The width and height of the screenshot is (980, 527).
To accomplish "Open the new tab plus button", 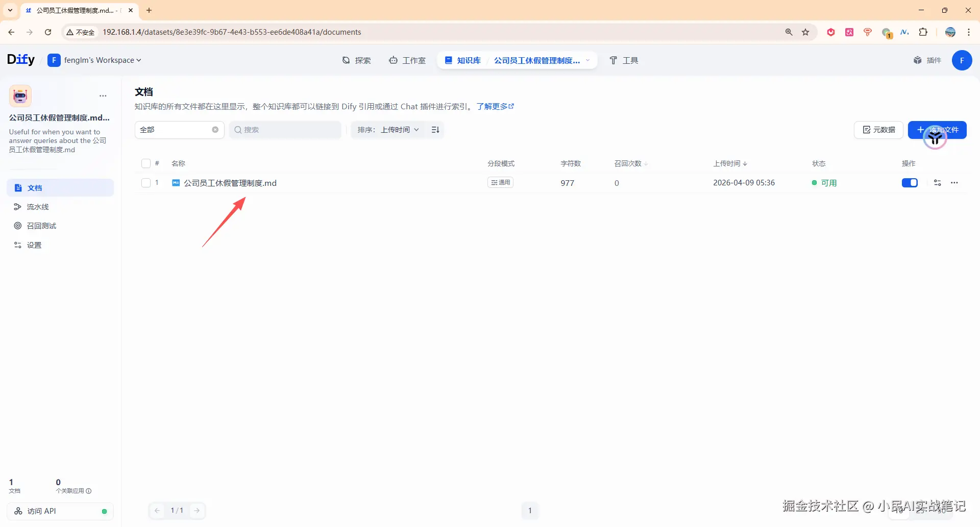I will tap(149, 10).
